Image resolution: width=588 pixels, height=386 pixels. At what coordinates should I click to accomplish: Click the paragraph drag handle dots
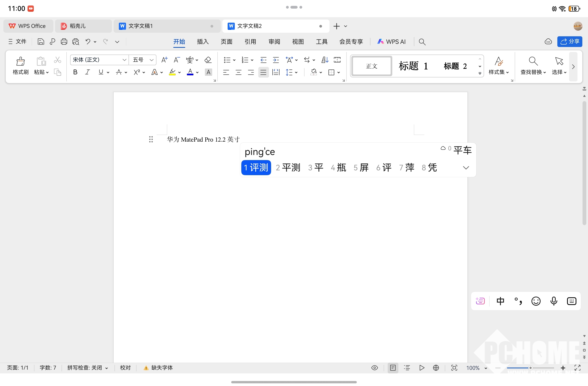pyautogui.click(x=151, y=140)
